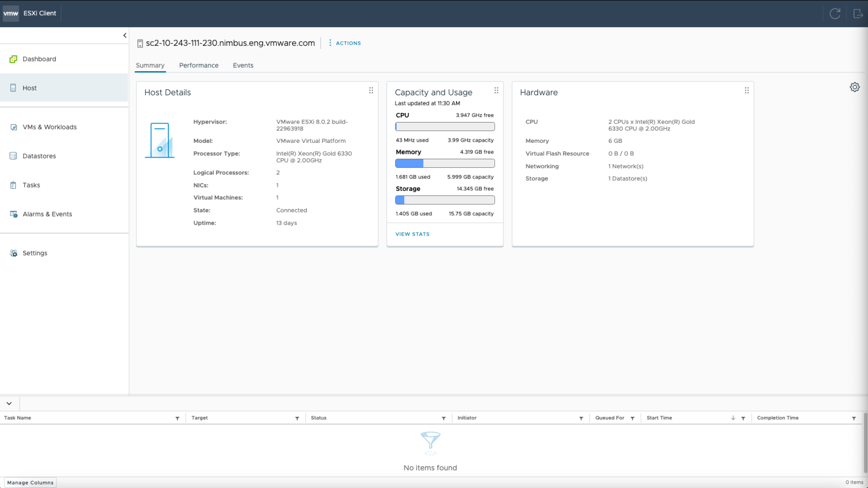Open Alarms & Events
This screenshot has width=868, height=488.
point(64,214)
